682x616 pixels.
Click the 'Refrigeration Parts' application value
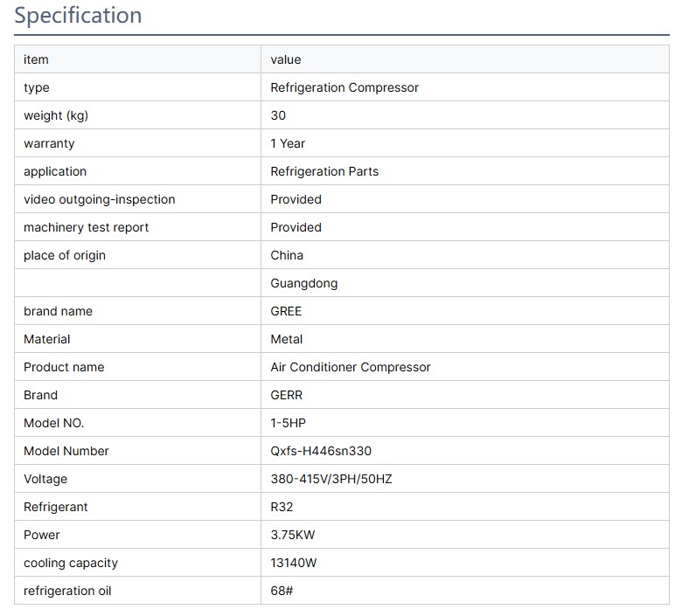click(x=324, y=171)
